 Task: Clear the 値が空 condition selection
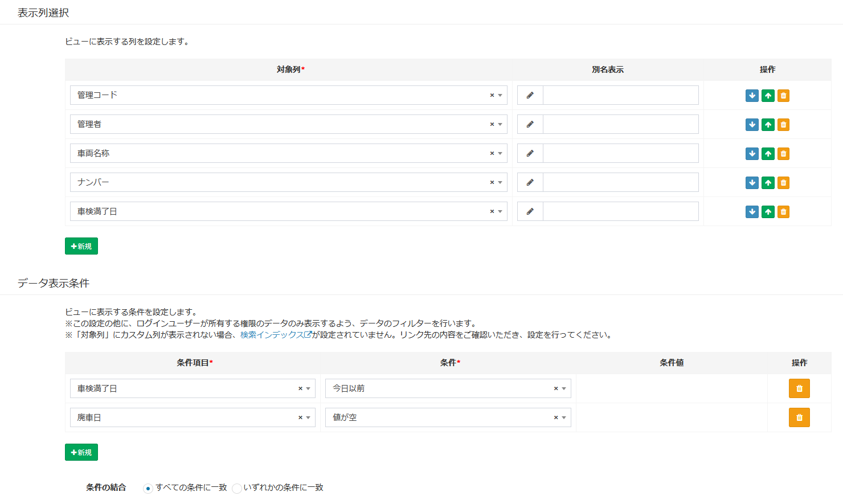(x=556, y=417)
